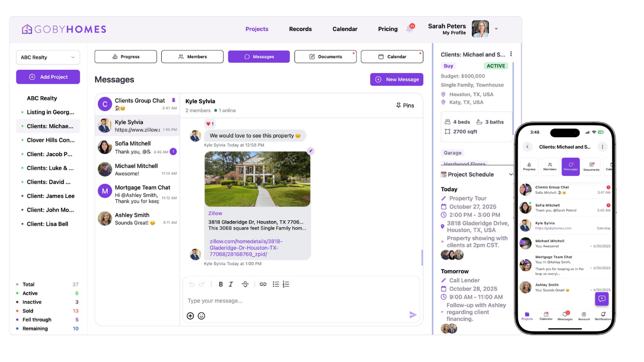This screenshot has height=362, width=644.
Task: Click the heart reaction on message
Action: tap(210, 124)
